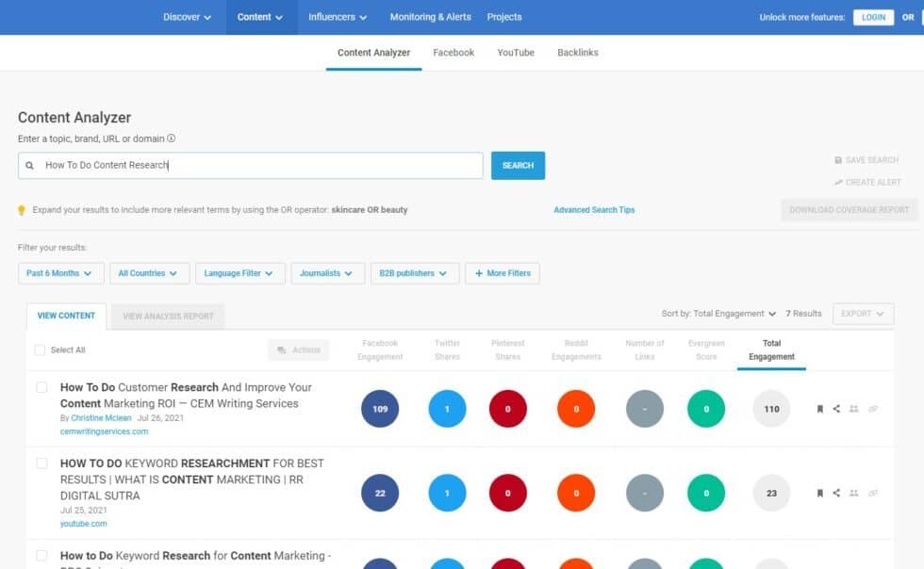The width and height of the screenshot is (924, 569).
Task: Click the Facebook engagement value 109
Action: click(x=380, y=409)
